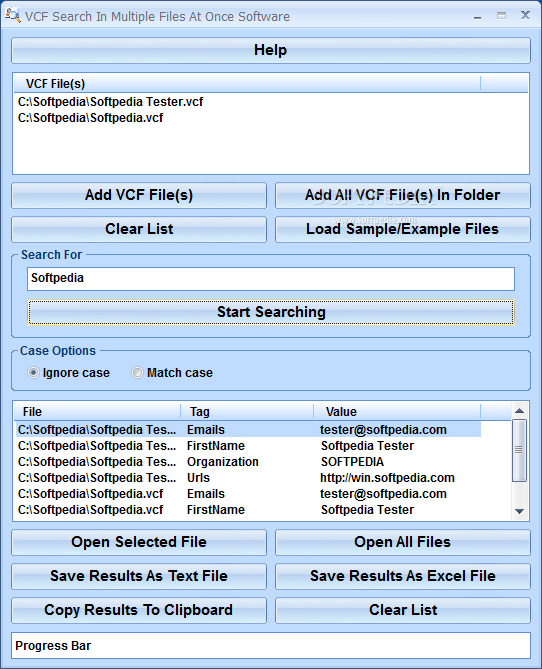Click the app icon in title bar

pos(12,16)
